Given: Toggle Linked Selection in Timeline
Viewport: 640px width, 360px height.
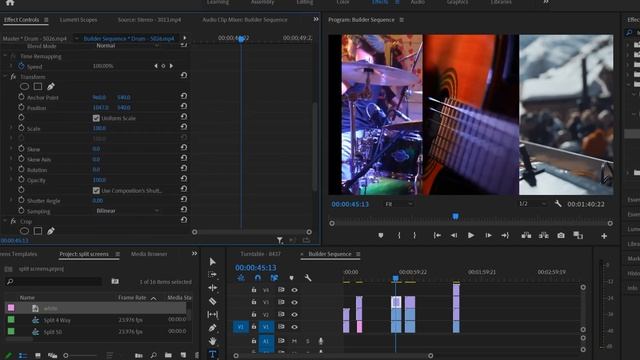Looking at the screenshot, I should [274, 278].
